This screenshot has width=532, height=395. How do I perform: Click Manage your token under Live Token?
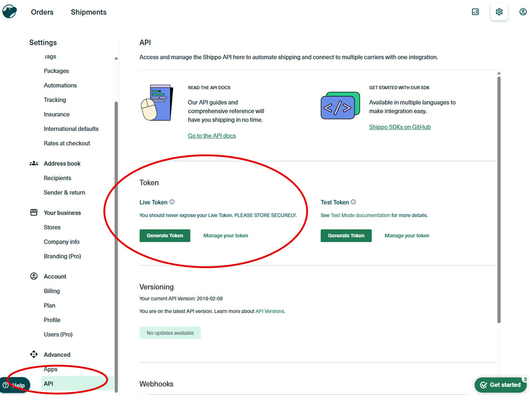pos(226,236)
